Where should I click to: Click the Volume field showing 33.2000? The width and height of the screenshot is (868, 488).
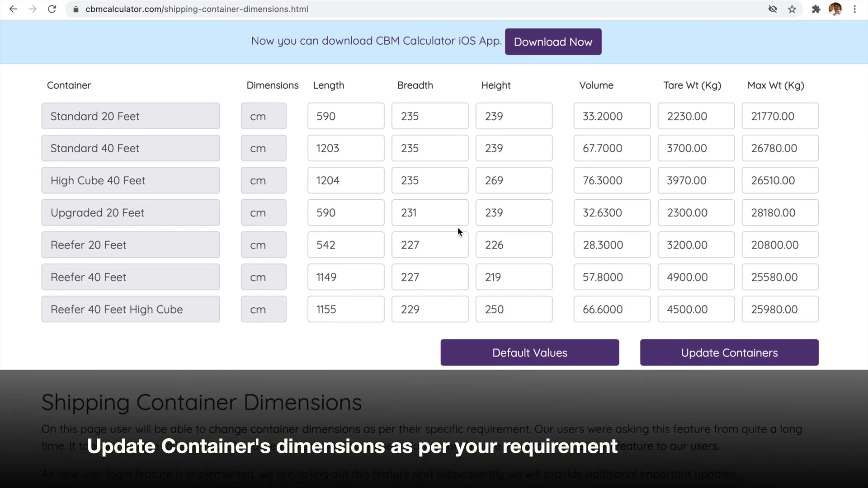[x=612, y=116]
